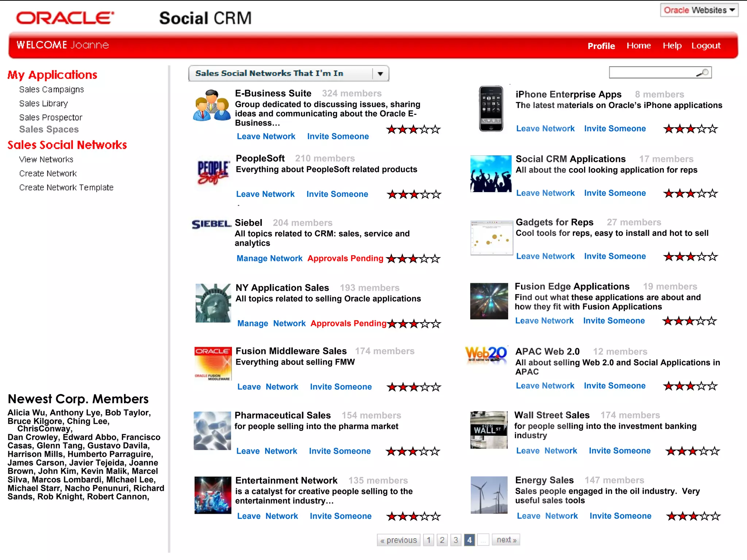
Task: Click Approvals Pending for Siebel
Action: tap(345, 258)
